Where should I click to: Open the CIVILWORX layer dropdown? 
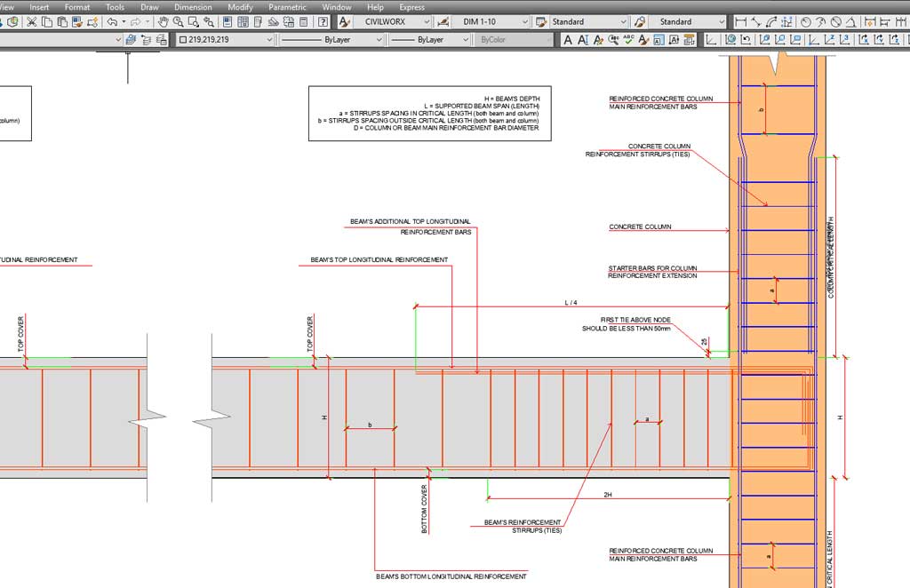tap(391, 21)
